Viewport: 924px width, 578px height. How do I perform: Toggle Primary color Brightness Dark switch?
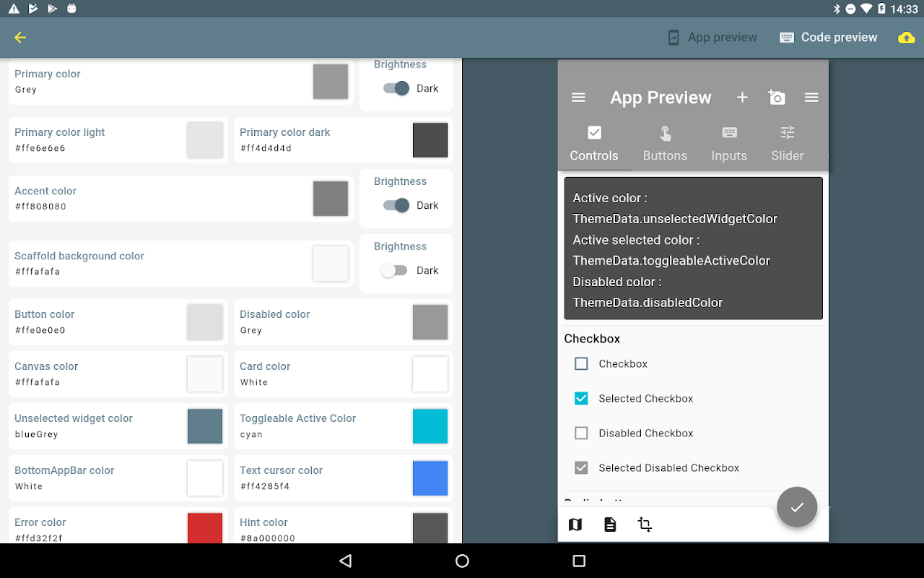pos(396,88)
